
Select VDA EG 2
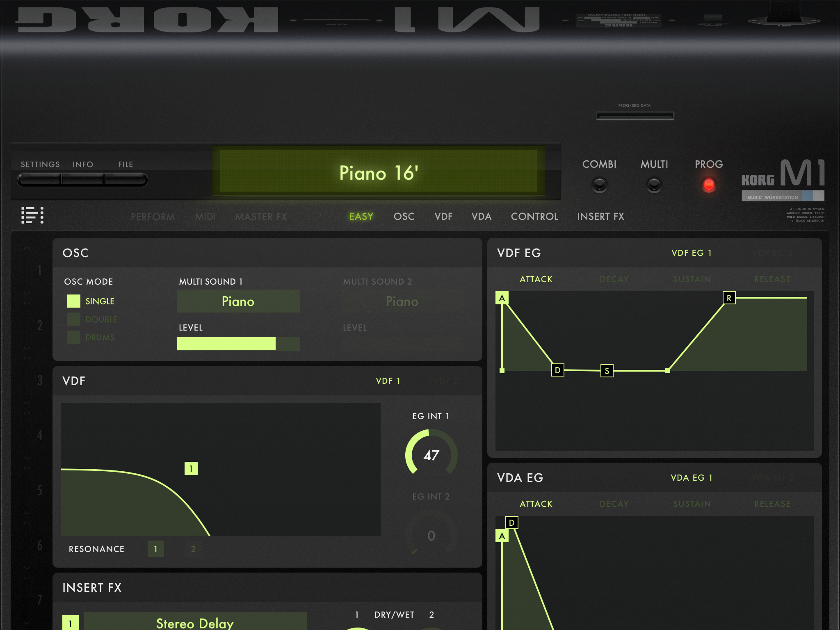(x=772, y=478)
